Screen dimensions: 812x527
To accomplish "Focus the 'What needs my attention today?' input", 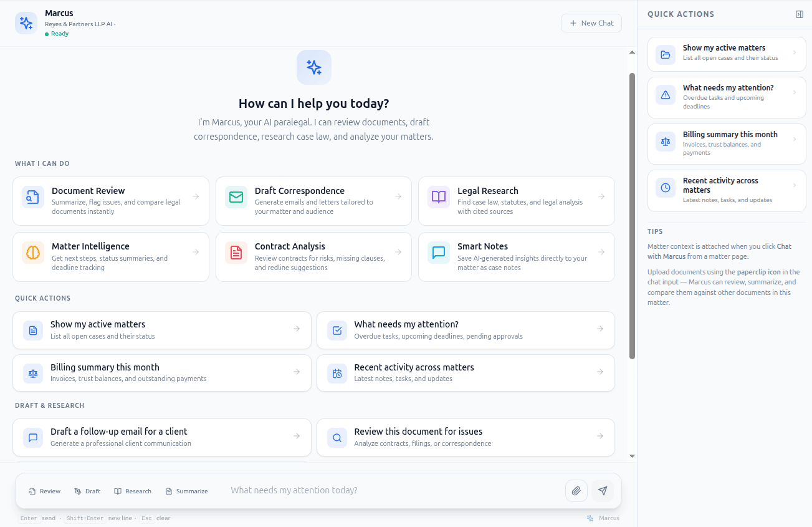I will point(394,490).
